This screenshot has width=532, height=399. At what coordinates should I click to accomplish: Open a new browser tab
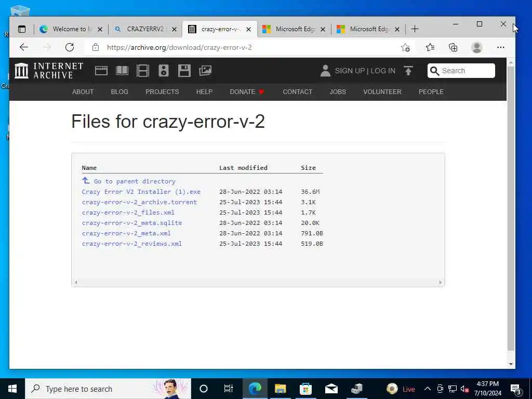click(415, 29)
